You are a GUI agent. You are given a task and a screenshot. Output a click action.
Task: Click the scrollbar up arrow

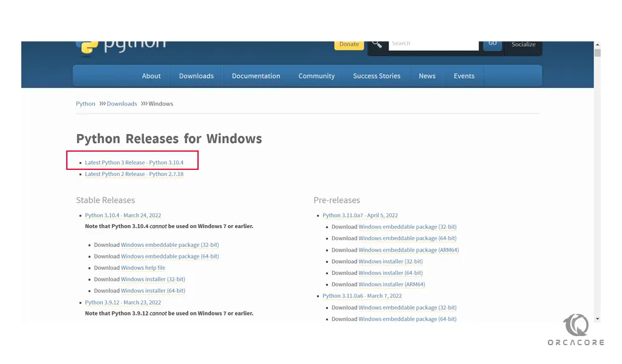(598, 45)
